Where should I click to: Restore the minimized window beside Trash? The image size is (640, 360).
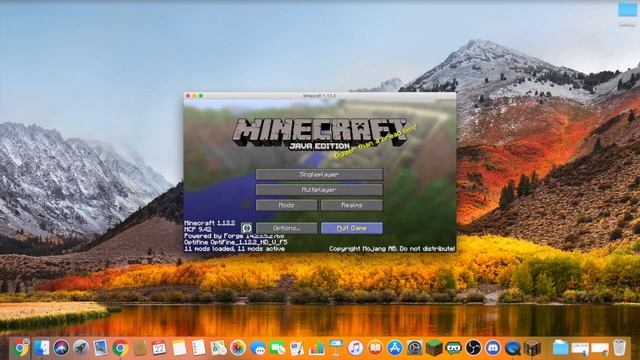coord(600,349)
